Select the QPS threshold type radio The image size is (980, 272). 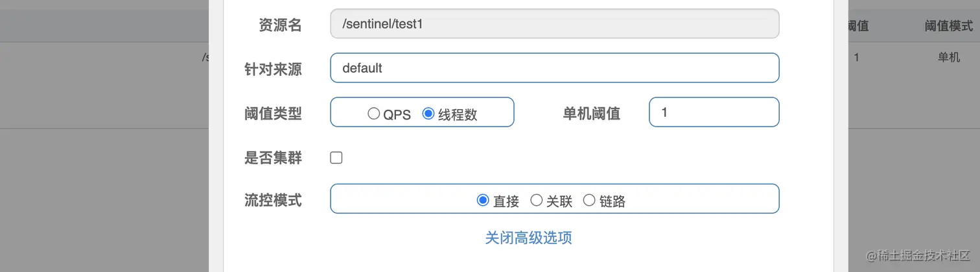[x=373, y=114]
